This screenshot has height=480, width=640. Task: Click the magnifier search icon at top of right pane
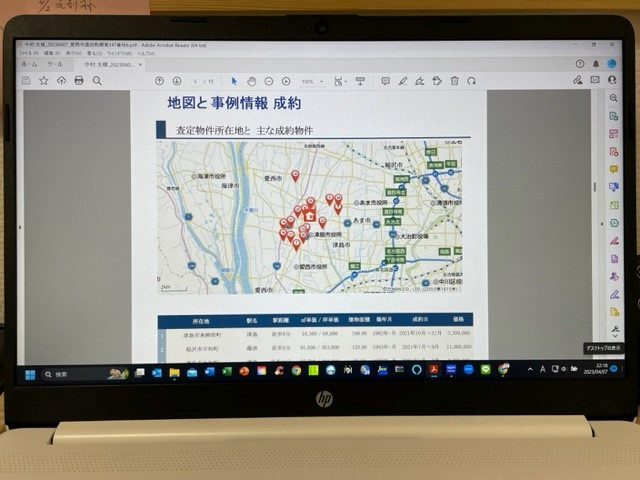[x=613, y=98]
